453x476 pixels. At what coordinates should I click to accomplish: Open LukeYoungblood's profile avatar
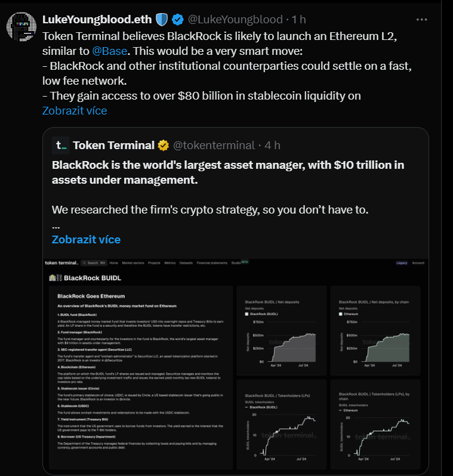tap(21, 27)
